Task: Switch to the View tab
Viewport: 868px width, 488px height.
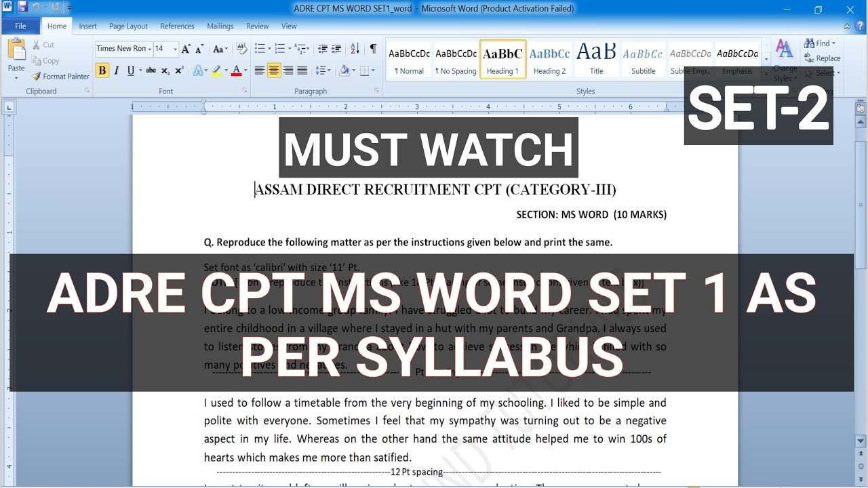Action: [289, 26]
